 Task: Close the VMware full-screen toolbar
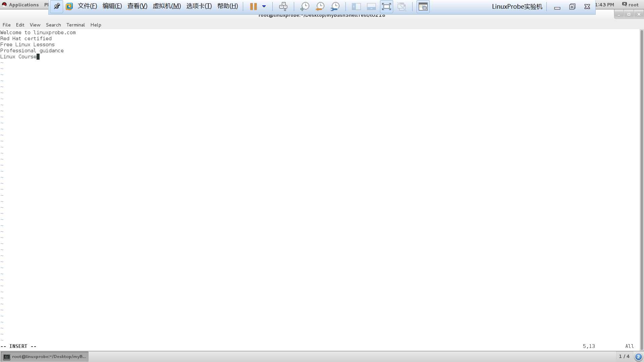coord(587,7)
